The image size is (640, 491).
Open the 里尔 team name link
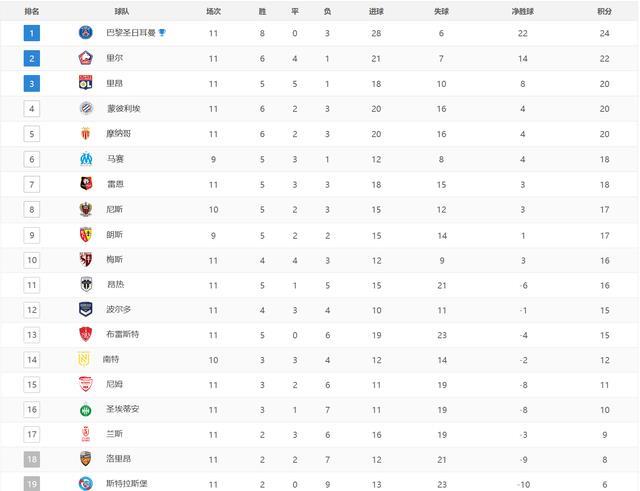click(115, 58)
